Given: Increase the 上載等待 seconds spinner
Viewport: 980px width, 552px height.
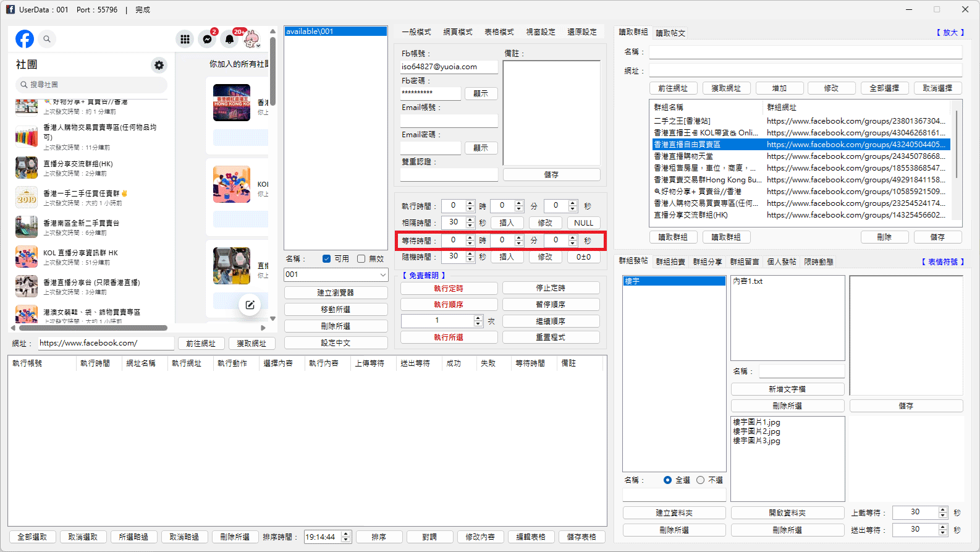Looking at the screenshot, I should pyautogui.click(x=943, y=509).
